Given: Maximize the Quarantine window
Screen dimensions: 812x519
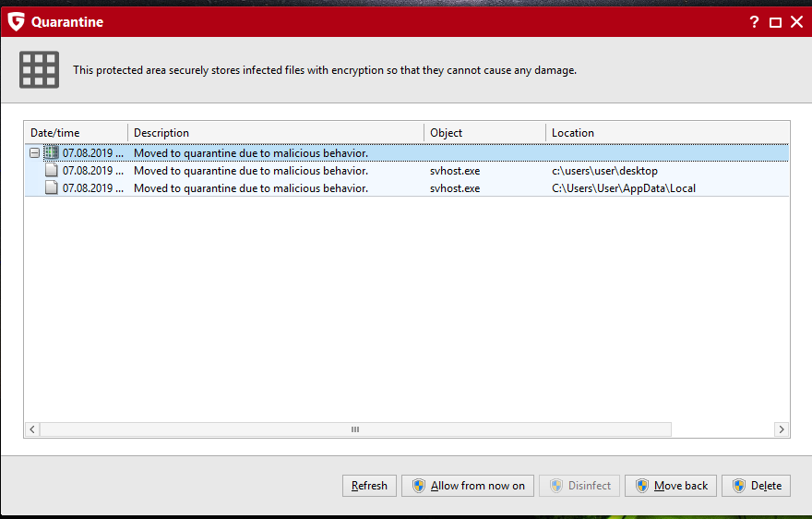Looking at the screenshot, I should point(775,22).
